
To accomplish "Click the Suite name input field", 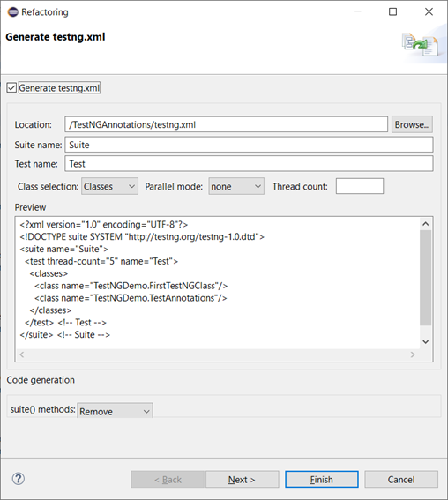I will point(249,145).
